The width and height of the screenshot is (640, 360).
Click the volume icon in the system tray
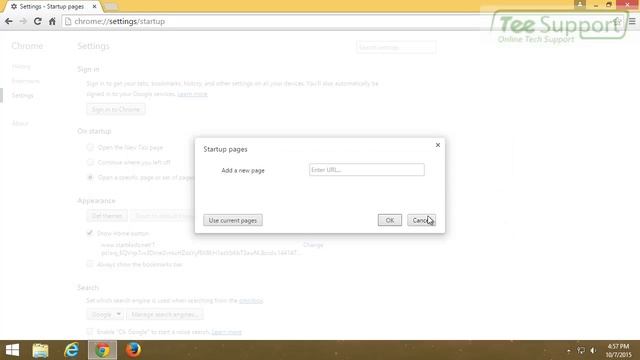pos(593,351)
